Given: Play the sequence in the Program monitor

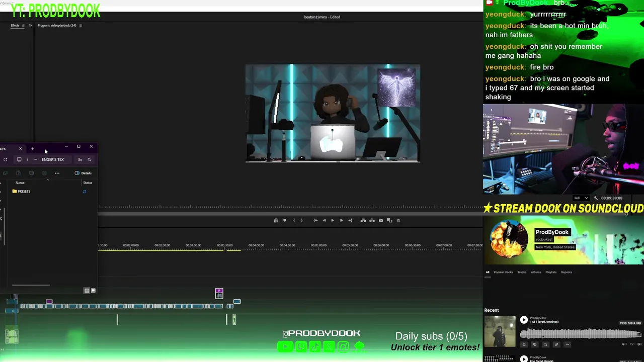Looking at the screenshot, I should point(333,220).
